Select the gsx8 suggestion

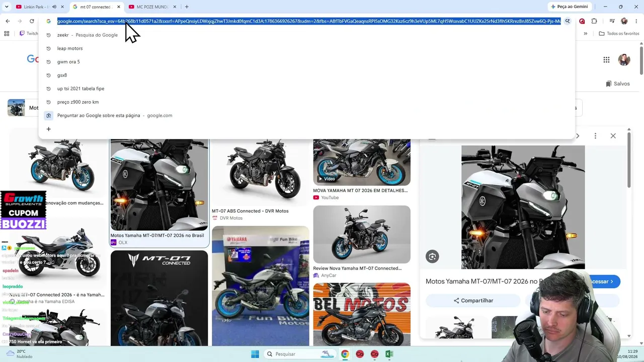tap(307, 75)
